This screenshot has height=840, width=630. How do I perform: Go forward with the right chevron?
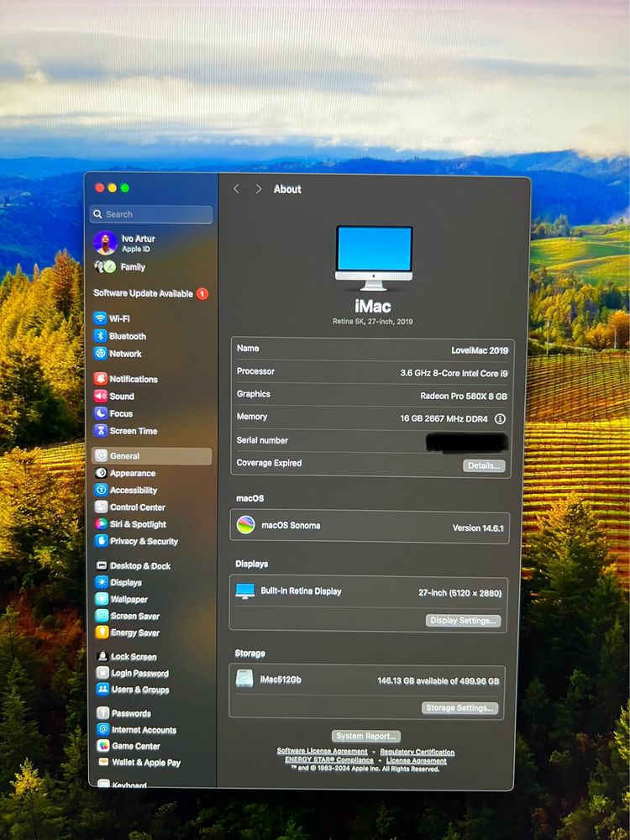click(x=258, y=188)
